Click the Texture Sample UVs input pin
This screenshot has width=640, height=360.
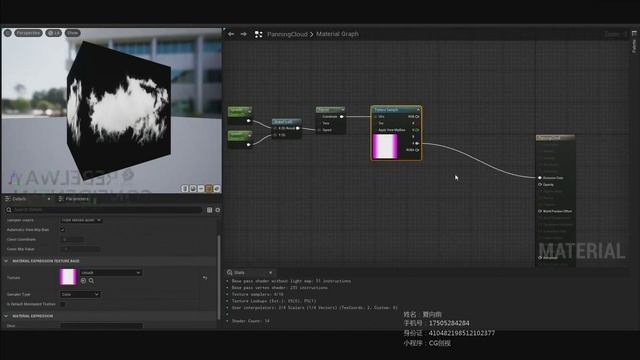(375, 117)
